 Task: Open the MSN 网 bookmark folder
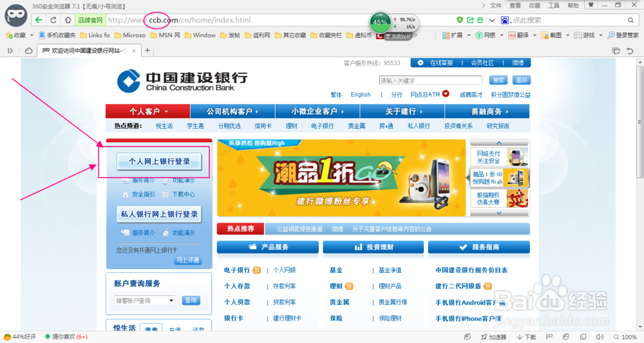click(x=165, y=35)
